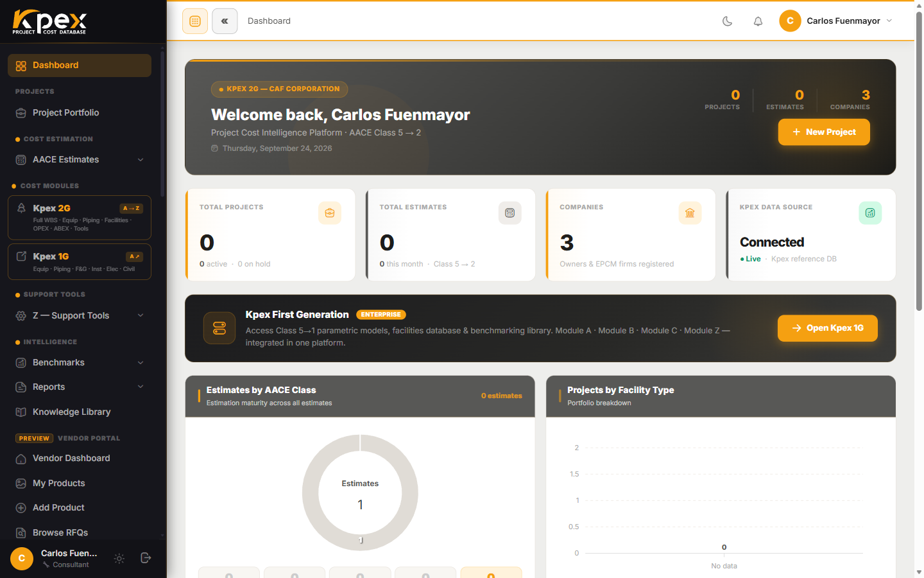Click the Kpex Data Source chart icon

pyautogui.click(x=870, y=213)
